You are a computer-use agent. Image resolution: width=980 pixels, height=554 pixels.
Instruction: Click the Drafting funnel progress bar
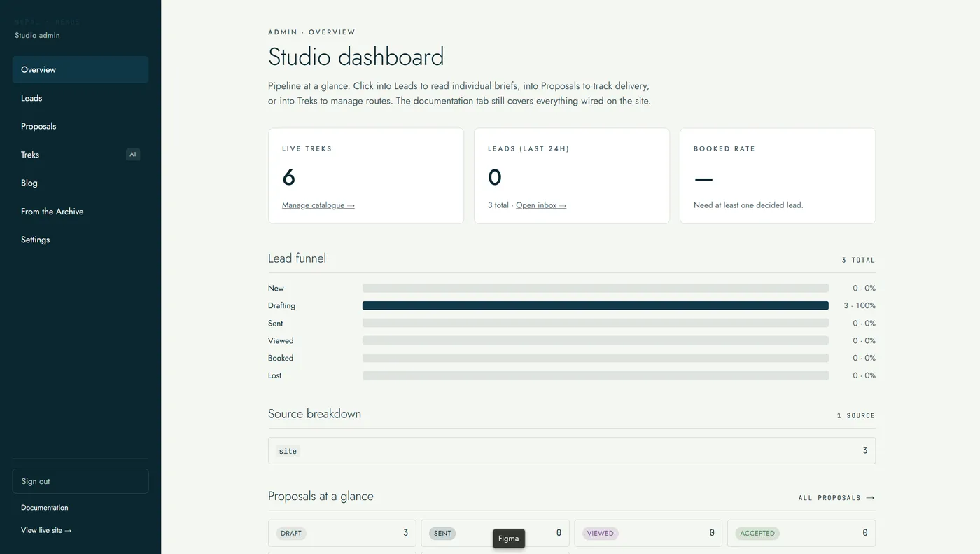pos(596,305)
